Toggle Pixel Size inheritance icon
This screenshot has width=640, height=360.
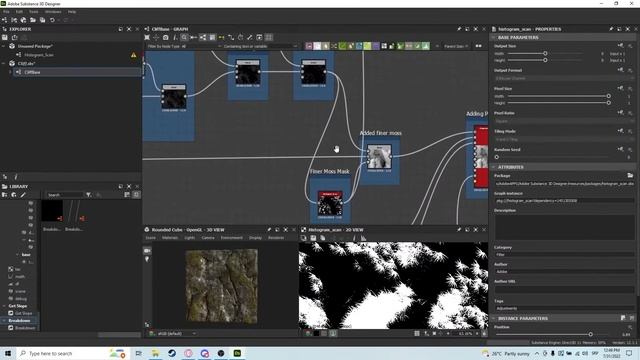pyautogui.click(x=620, y=88)
